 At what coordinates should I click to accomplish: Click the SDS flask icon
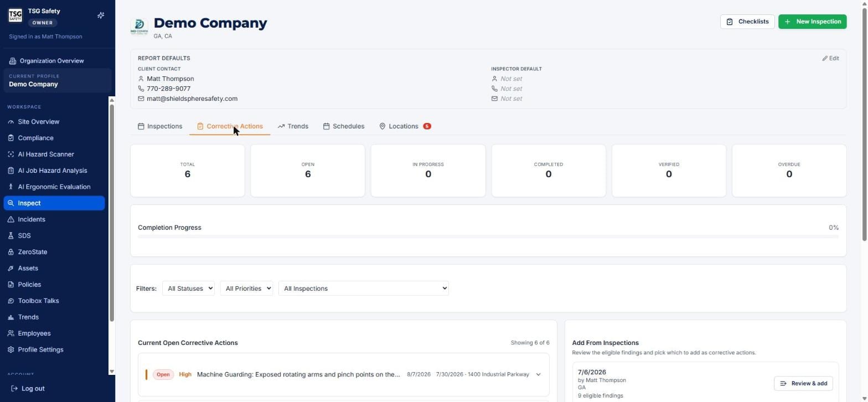coord(11,236)
